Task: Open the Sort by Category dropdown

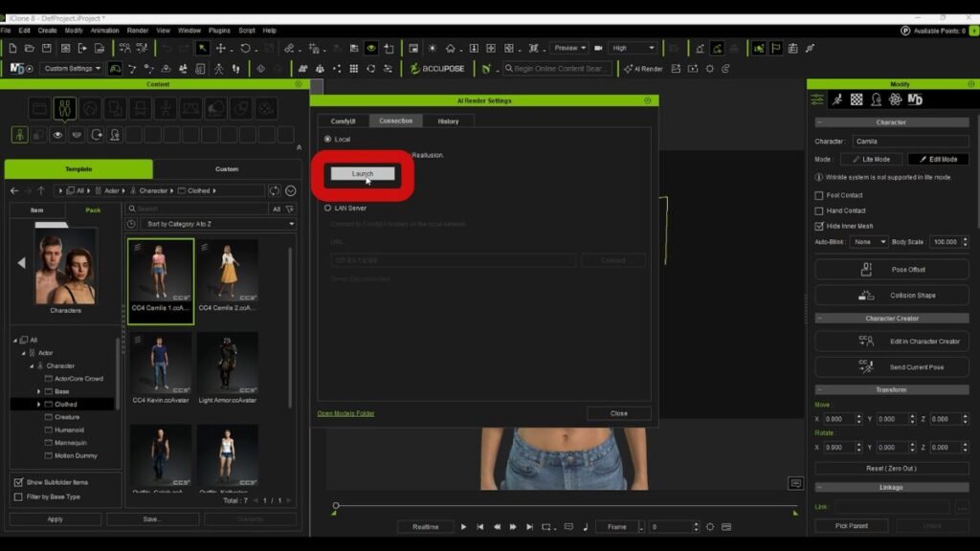Action: tap(219, 224)
